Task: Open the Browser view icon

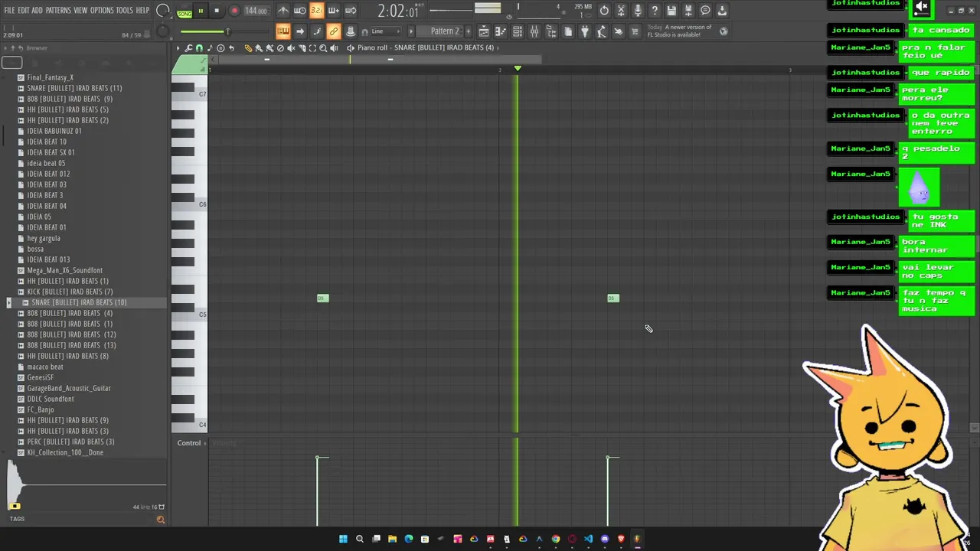Action: pyautogui.click(x=551, y=31)
